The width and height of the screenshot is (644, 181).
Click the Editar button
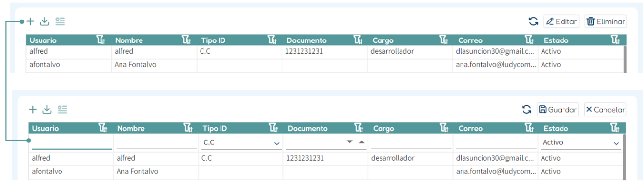click(561, 21)
